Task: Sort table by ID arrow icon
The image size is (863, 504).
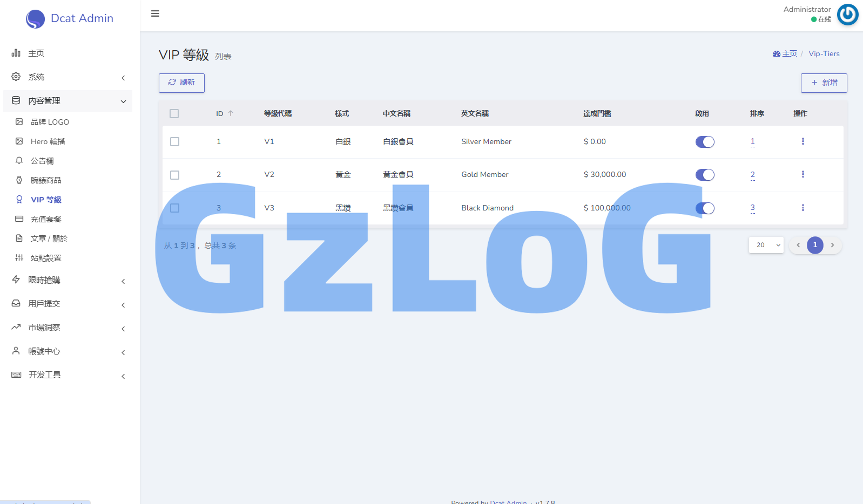Action: tap(231, 113)
